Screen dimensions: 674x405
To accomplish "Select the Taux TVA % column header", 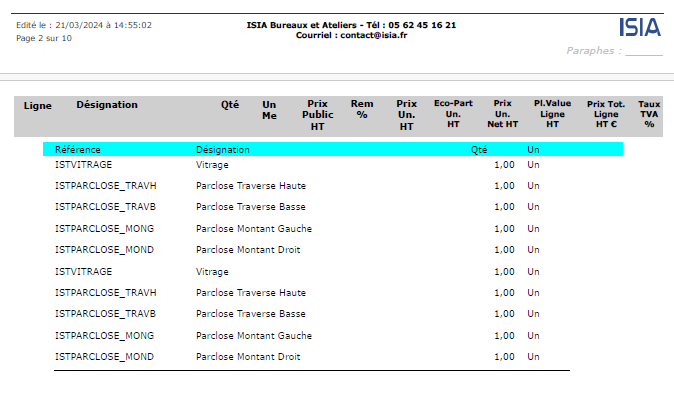I will click(x=649, y=115).
